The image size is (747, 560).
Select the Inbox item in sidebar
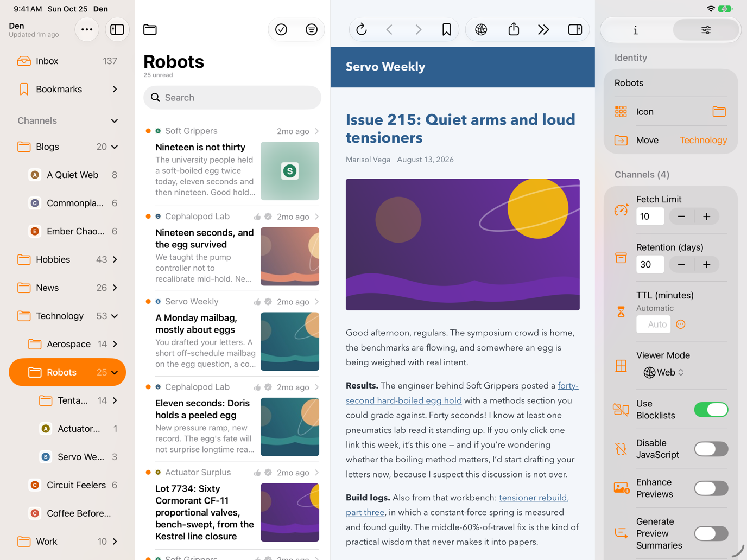pyautogui.click(x=67, y=61)
